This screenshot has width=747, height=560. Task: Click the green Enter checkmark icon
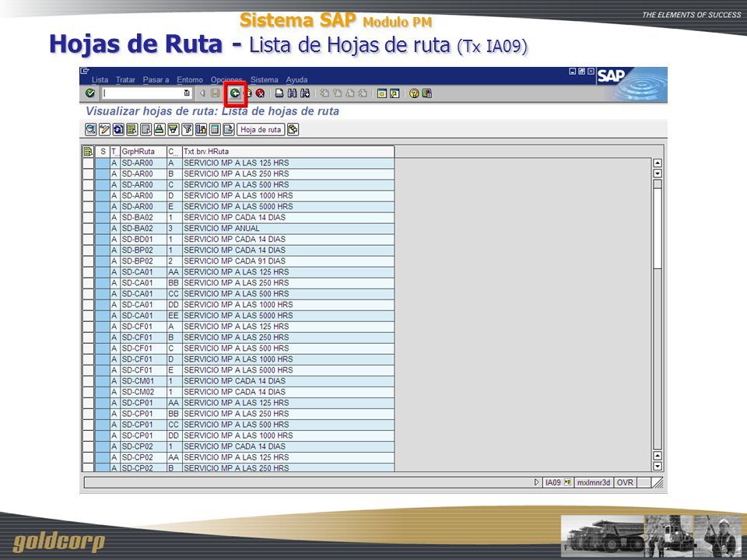89,93
